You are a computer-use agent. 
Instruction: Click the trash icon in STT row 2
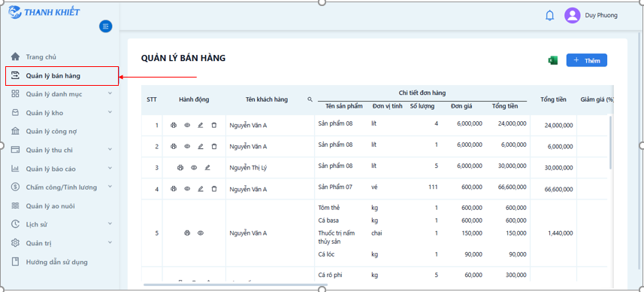click(x=214, y=146)
